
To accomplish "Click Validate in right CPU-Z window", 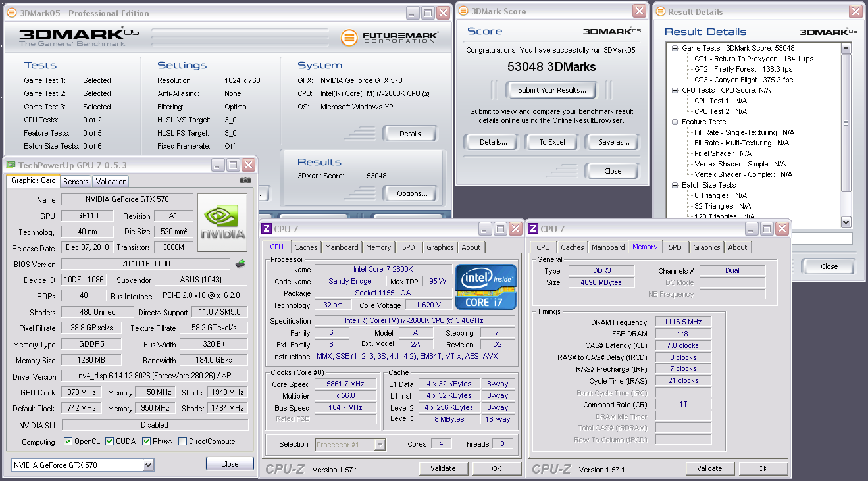I will (709, 468).
